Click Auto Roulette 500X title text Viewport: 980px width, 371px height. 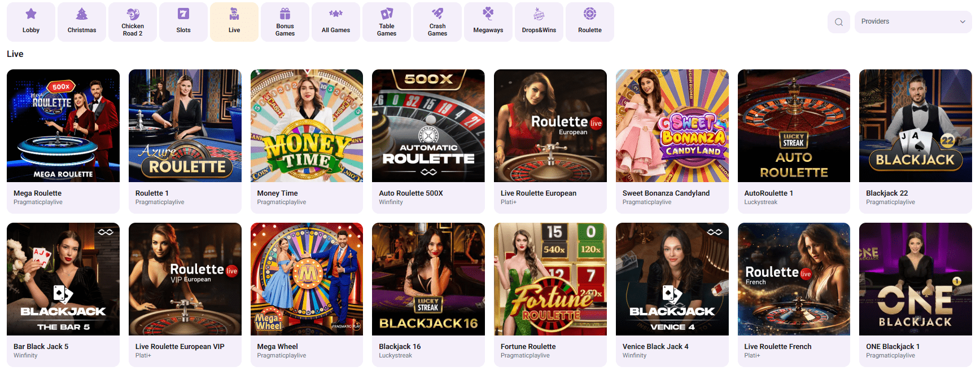tap(411, 193)
